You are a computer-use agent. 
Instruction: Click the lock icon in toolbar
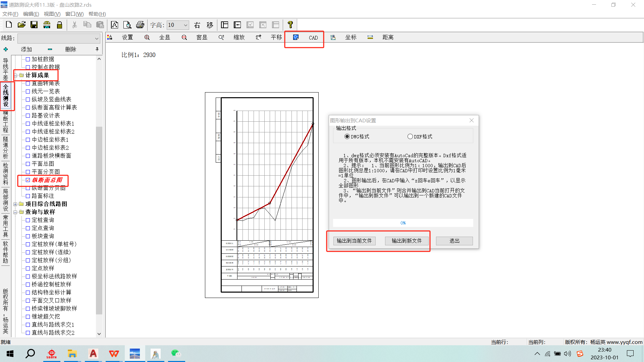point(60,25)
